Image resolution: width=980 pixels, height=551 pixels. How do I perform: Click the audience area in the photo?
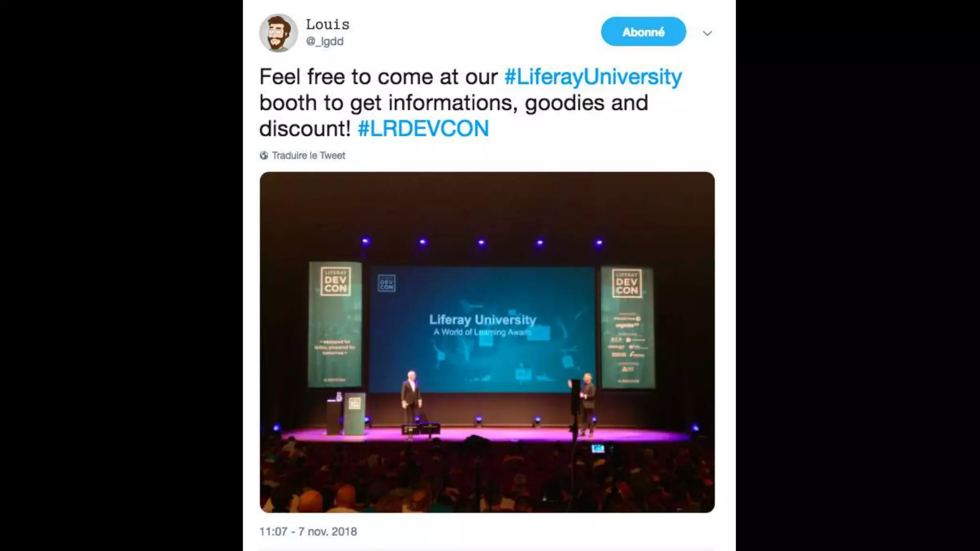tap(487, 476)
